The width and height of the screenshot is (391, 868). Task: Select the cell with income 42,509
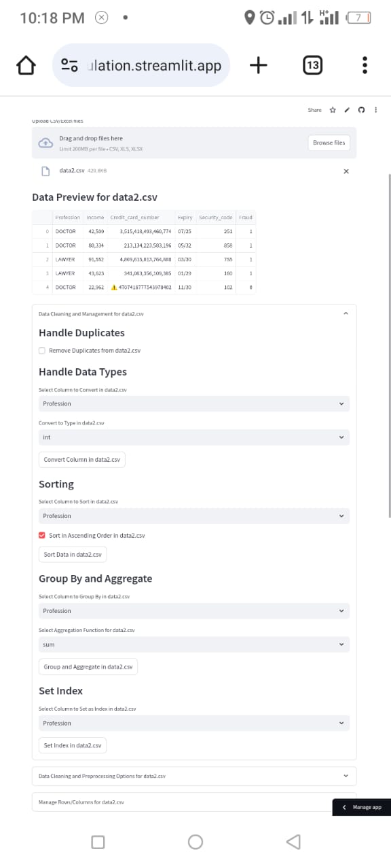click(95, 231)
